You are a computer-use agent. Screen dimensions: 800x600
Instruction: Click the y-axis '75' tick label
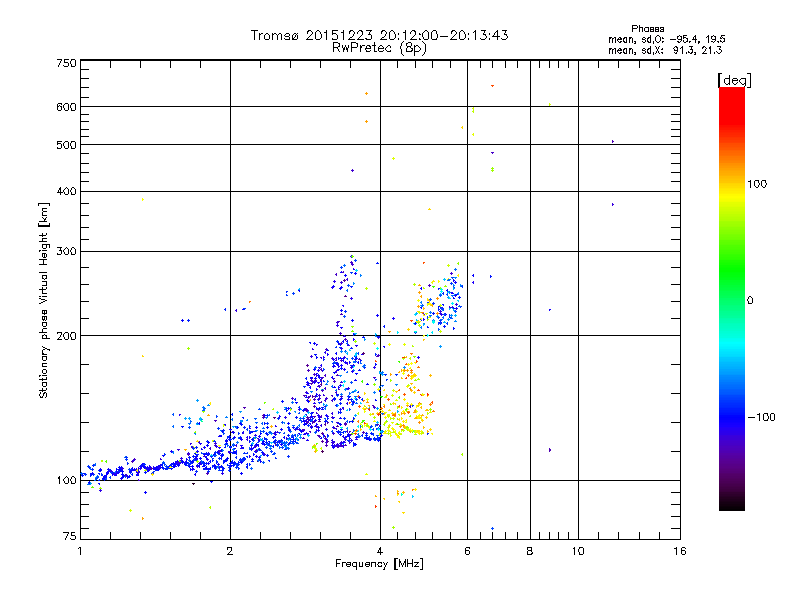(x=70, y=536)
